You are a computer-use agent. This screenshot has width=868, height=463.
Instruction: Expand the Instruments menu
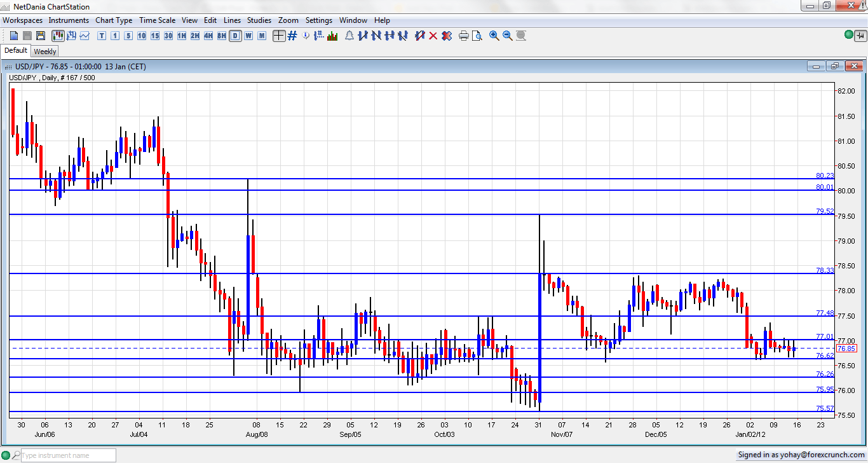pyautogui.click(x=69, y=20)
